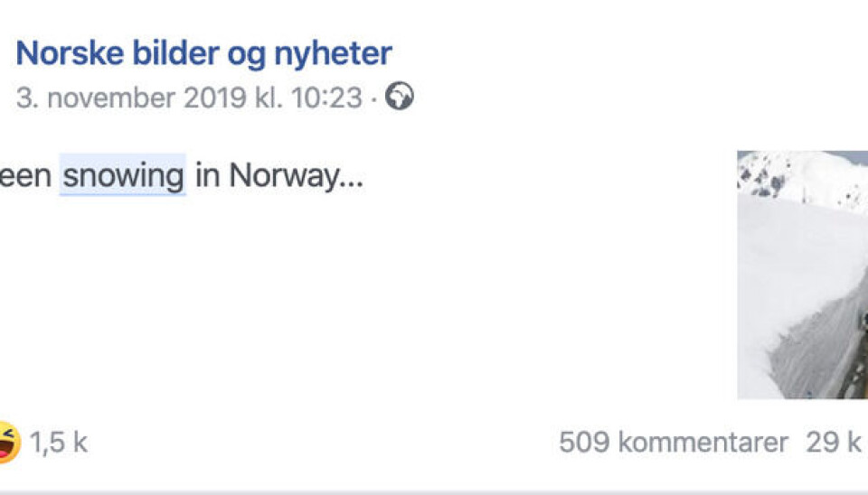Click the word "kommentarer"

point(702,443)
